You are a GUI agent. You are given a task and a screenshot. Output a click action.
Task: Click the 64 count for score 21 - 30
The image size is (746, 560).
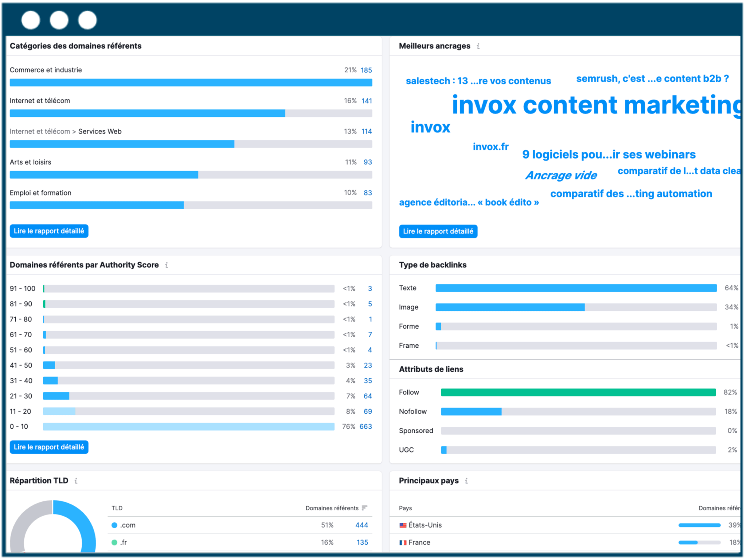(x=368, y=396)
